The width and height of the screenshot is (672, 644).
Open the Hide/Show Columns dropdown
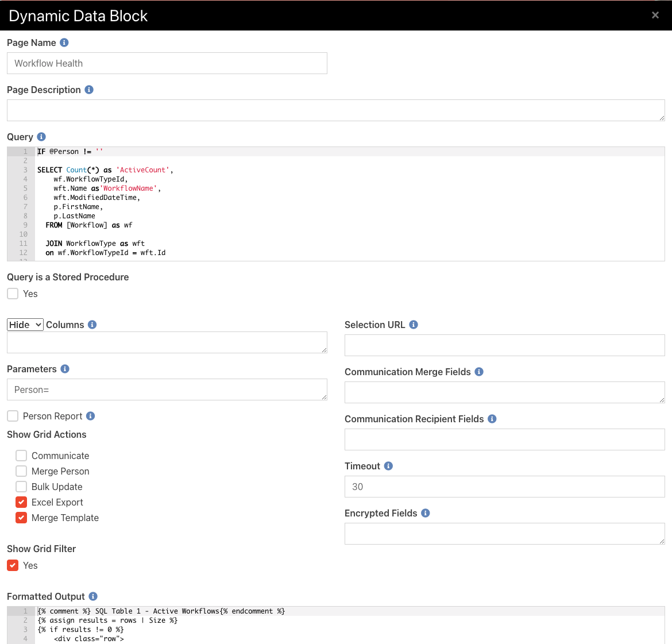coord(25,325)
